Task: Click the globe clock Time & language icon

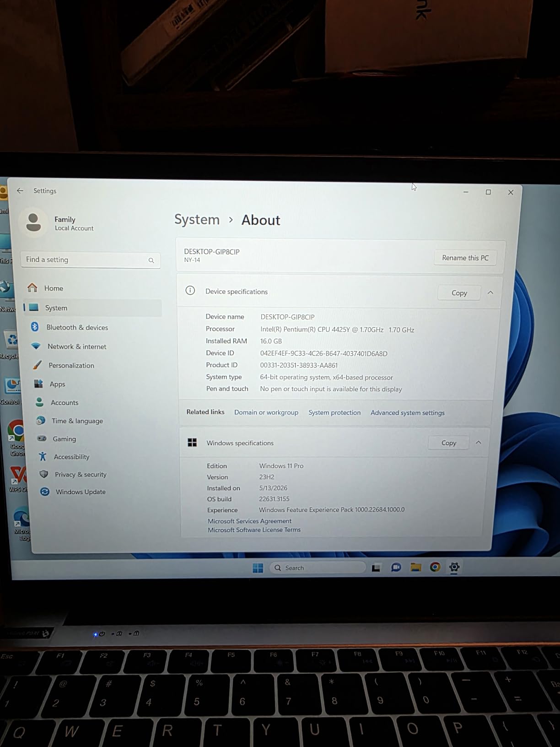Action: [41, 420]
